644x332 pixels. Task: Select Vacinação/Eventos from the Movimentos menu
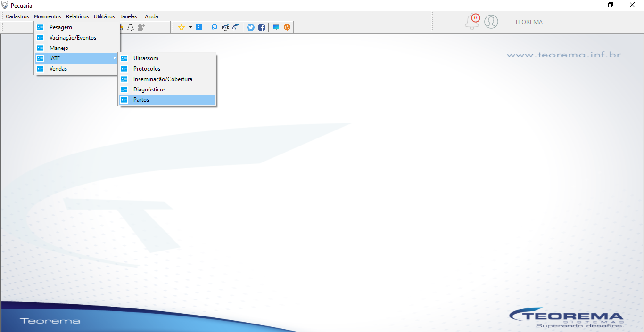pyautogui.click(x=77, y=38)
